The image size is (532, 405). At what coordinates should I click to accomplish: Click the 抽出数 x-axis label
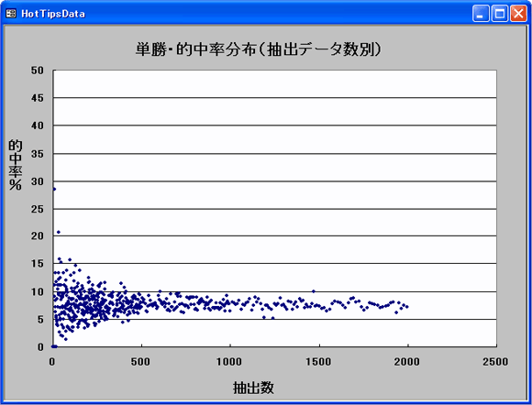pyautogui.click(x=253, y=388)
